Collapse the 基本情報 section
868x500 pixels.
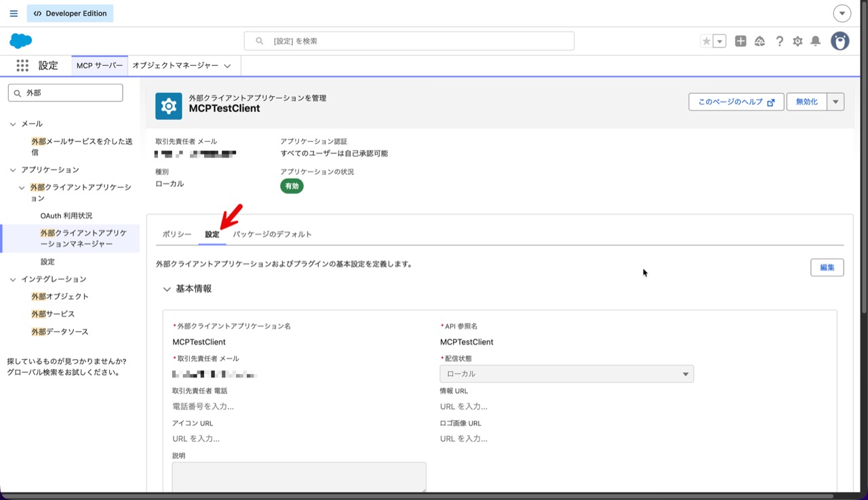167,289
